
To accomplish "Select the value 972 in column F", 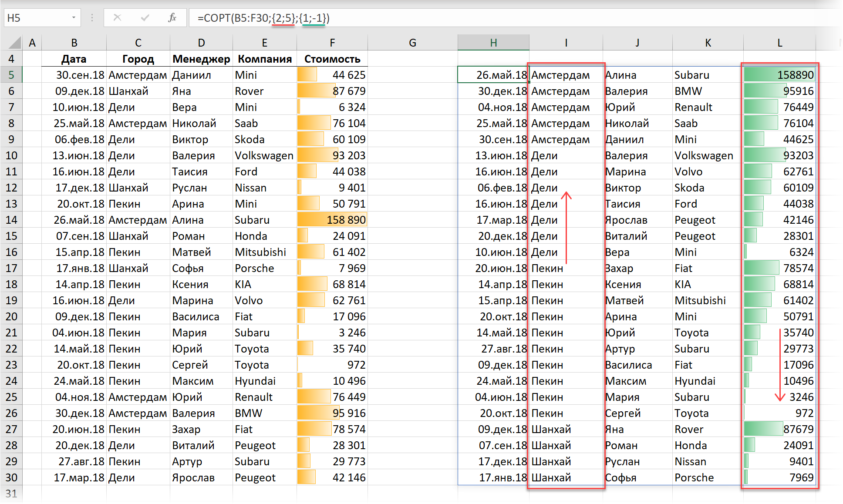I will coord(332,365).
